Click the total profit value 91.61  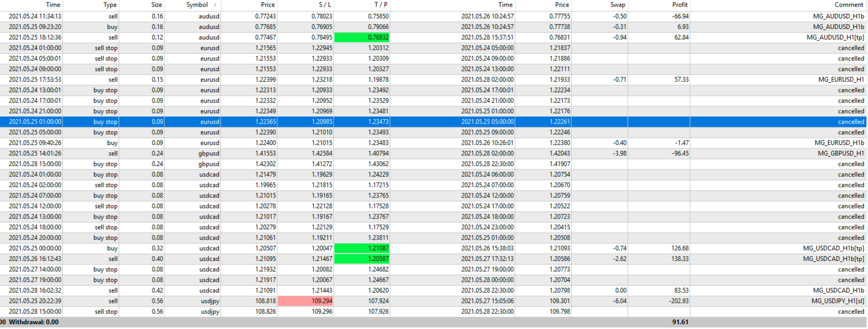click(680, 322)
